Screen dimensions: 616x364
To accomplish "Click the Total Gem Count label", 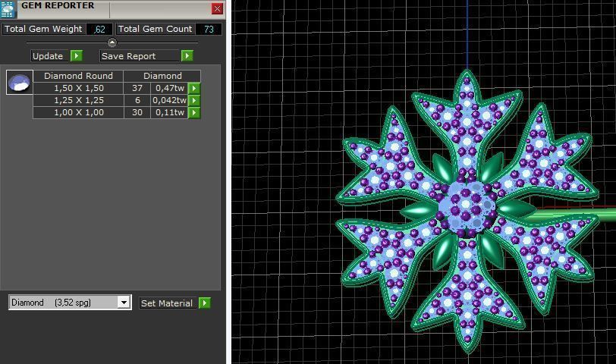I will click(156, 29).
